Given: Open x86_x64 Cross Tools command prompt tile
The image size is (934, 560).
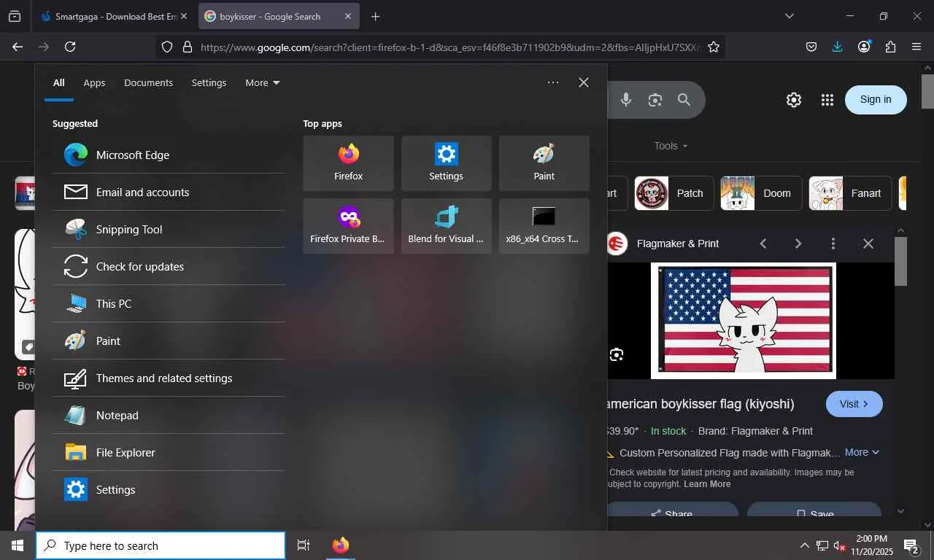Looking at the screenshot, I should coord(544,226).
